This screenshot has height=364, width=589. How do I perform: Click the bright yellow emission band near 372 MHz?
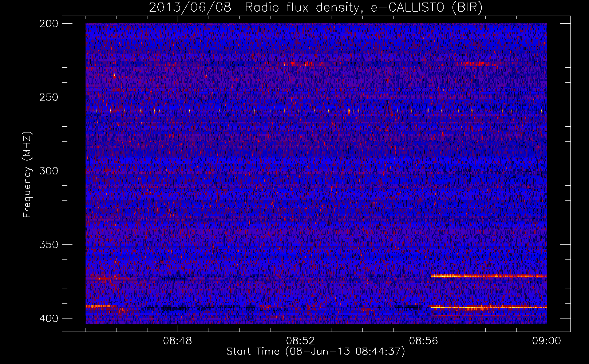[x=489, y=276]
